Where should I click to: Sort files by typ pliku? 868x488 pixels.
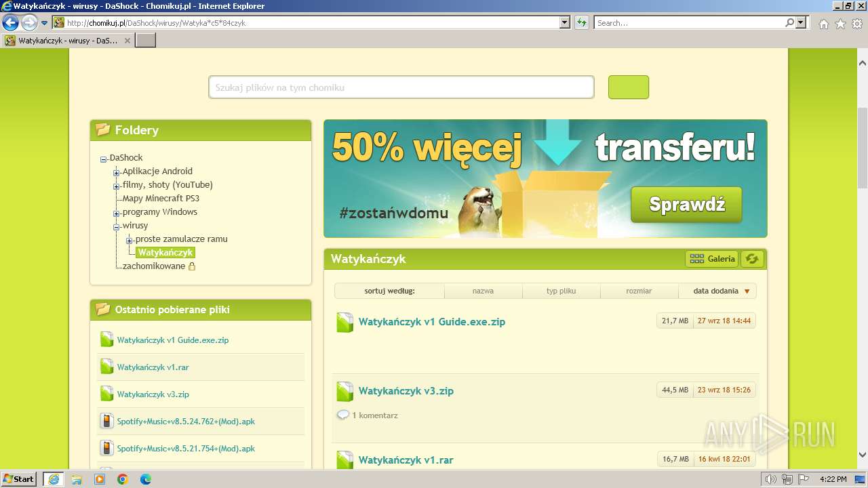click(561, 291)
